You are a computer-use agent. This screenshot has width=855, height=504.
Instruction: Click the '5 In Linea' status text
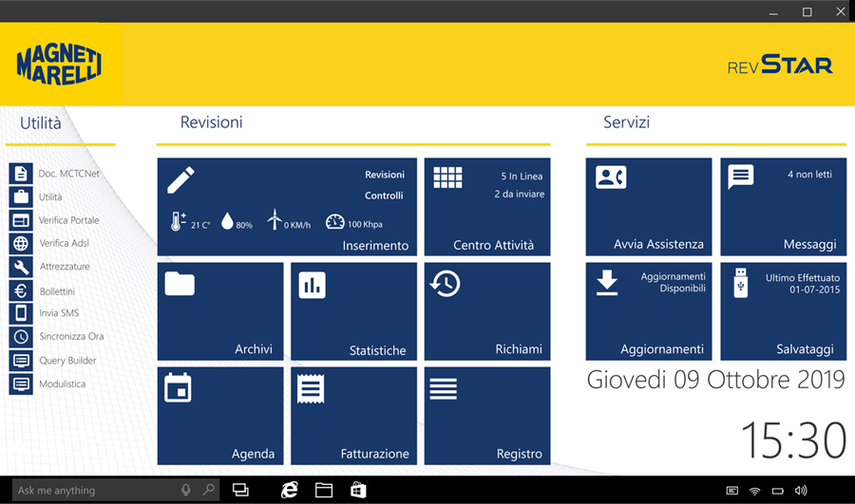(522, 176)
